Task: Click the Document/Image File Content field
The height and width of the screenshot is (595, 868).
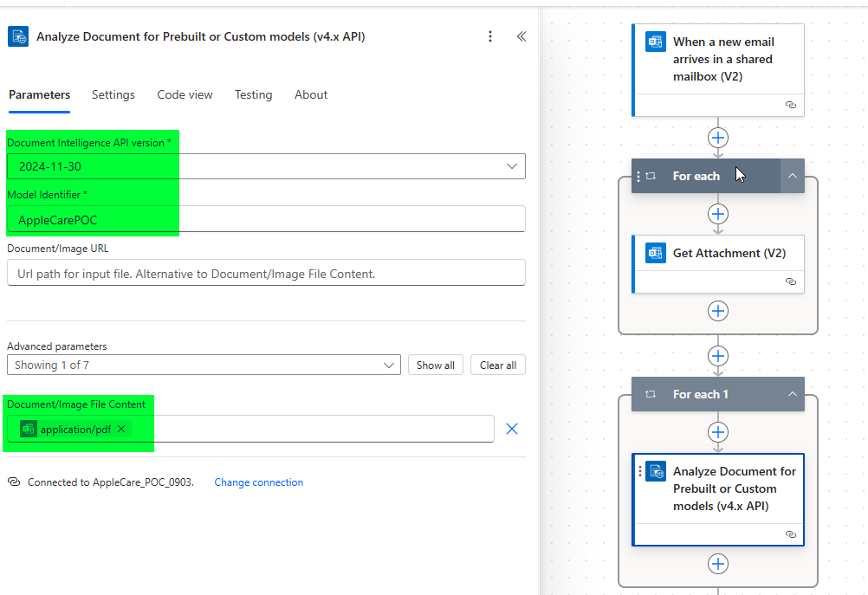Action: 250,429
